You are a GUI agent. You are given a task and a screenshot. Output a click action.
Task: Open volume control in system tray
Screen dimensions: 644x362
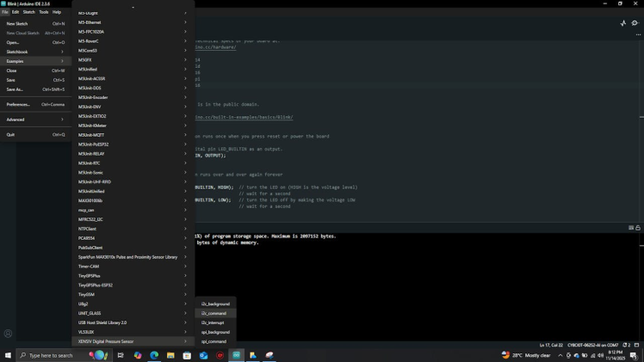click(601, 355)
